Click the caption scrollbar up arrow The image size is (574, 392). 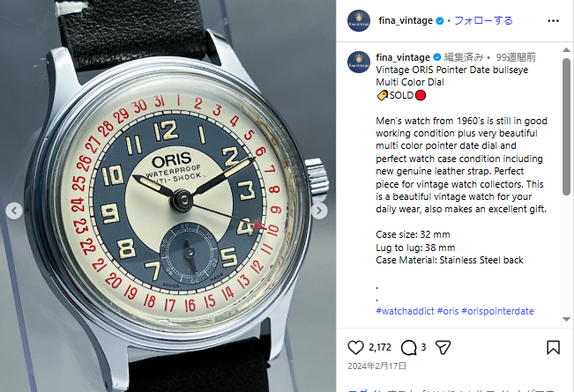[566, 50]
